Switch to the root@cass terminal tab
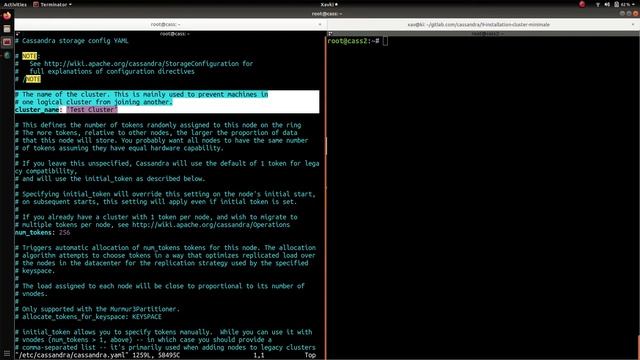Image resolution: width=640 pixels, height=360 pixels. pyautogui.click(x=165, y=24)
